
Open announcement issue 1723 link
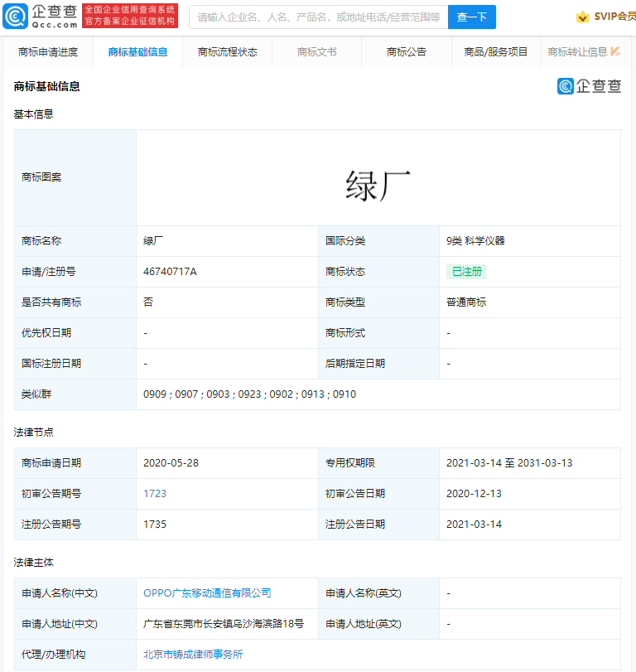click(x=155, y=493)
